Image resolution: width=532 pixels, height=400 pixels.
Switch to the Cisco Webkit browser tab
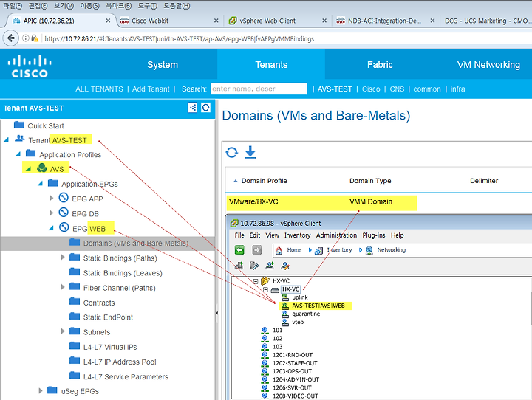(170, 21)
